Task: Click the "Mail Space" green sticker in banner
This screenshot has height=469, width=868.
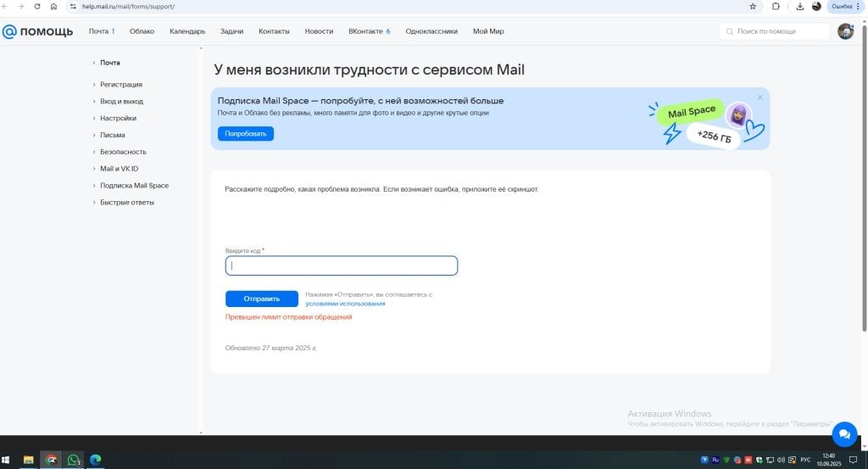Action: [x=692, y=112]
